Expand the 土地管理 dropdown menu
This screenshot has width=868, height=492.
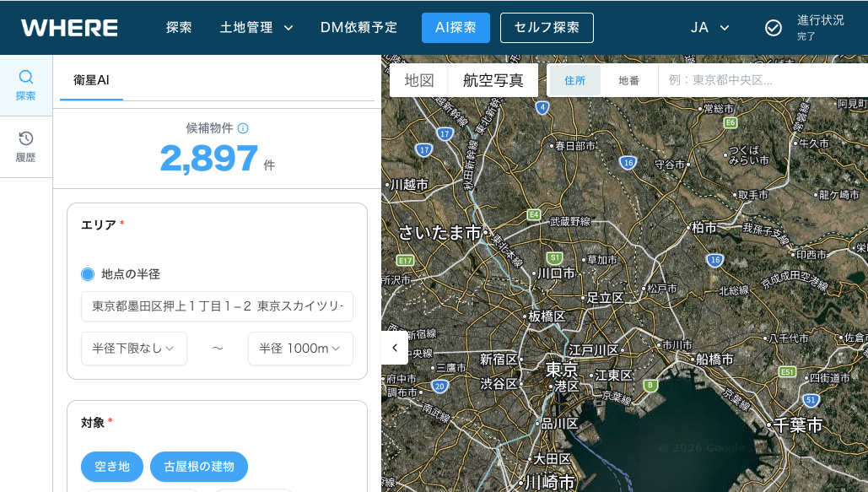[x=256, y=27]
